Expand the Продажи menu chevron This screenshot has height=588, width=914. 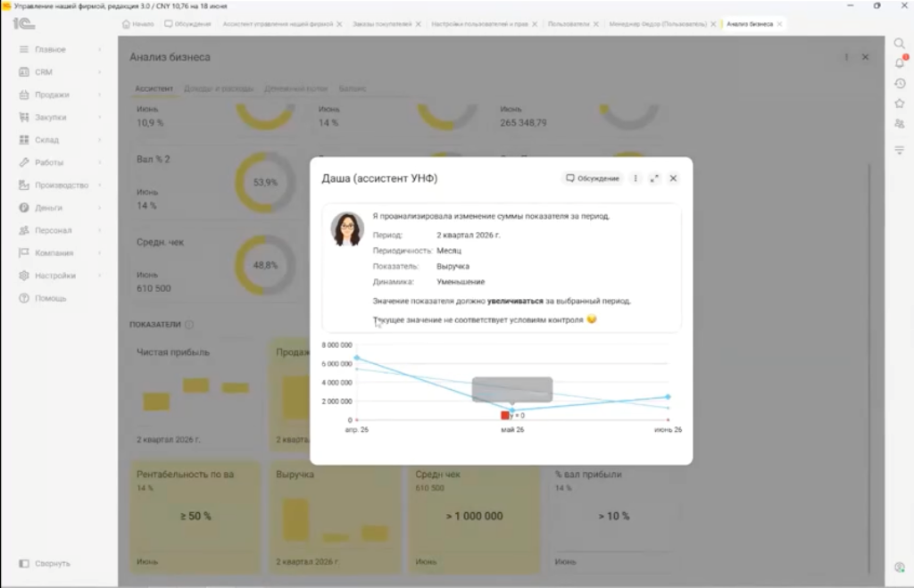100,95
